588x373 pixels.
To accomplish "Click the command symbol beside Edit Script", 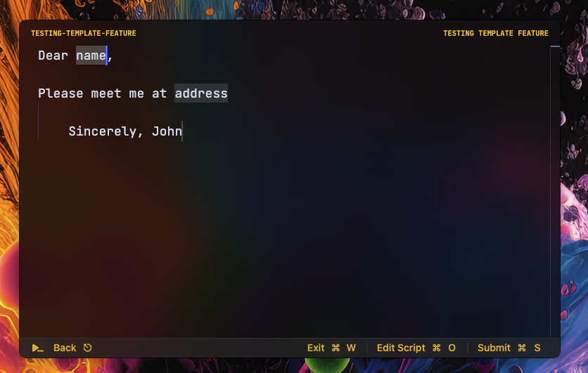I will [437, 348].
